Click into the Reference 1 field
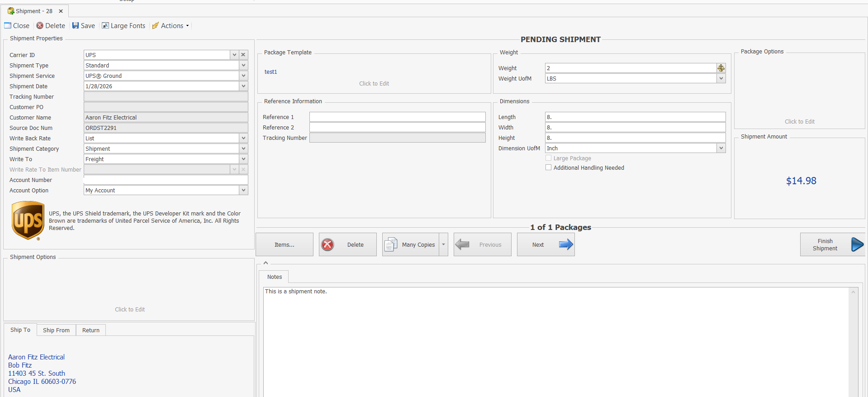This screenshot has height=397, width=868. coord(397,117)
